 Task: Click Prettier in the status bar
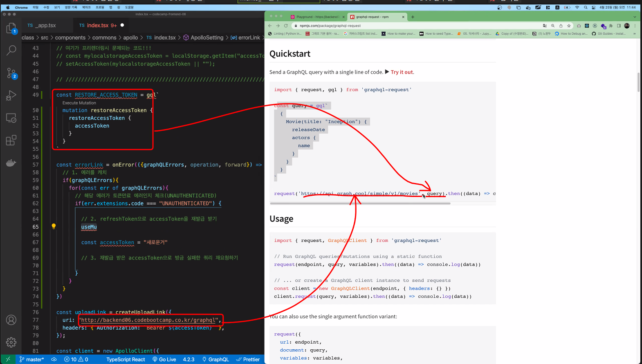(248, 360)
